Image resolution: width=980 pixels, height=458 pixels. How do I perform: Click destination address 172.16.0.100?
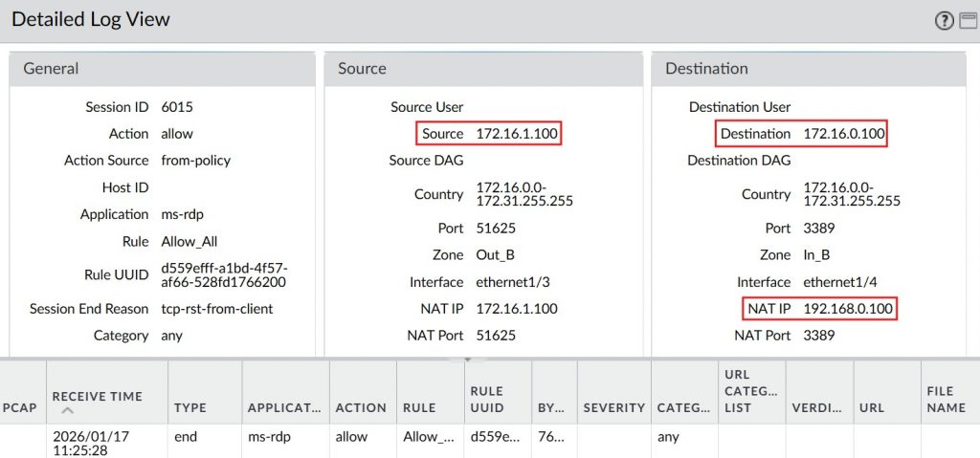click(x=844, y=134)
